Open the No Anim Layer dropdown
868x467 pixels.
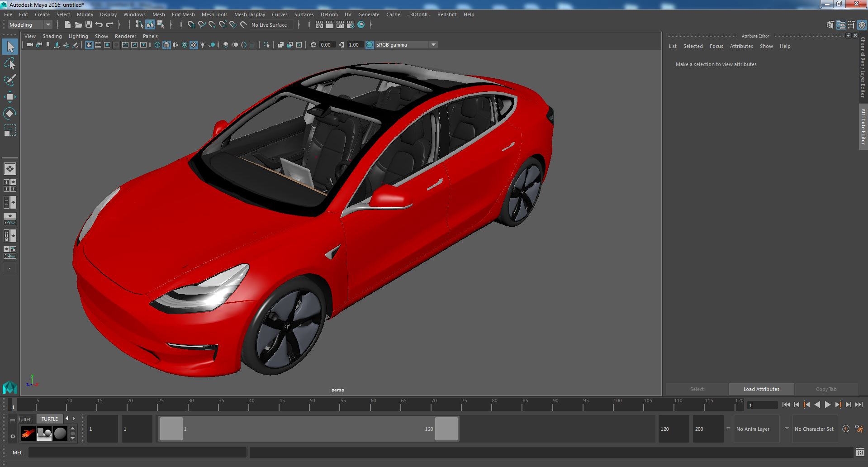756,429
